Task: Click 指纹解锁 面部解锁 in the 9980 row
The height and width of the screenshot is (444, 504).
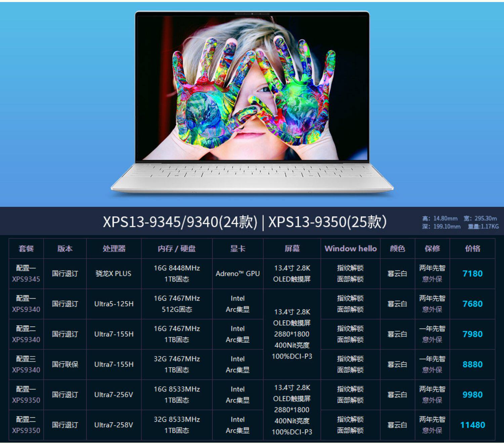Action: coord(350,395)
